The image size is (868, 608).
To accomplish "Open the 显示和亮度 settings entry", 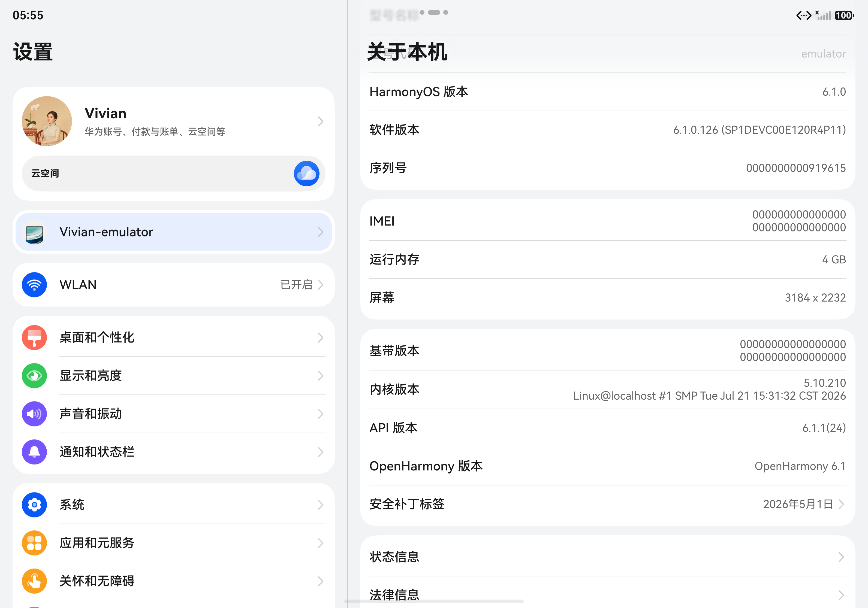I will pyautogui.click(x=174, y=376).
